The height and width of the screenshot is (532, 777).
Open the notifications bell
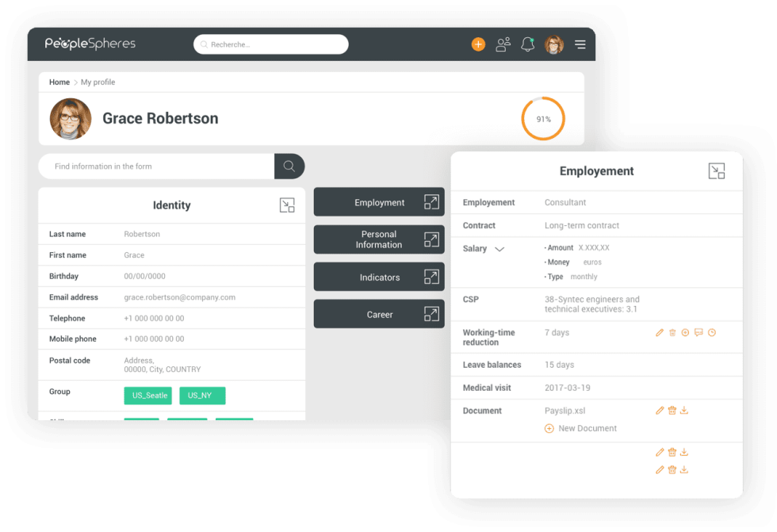527,44
